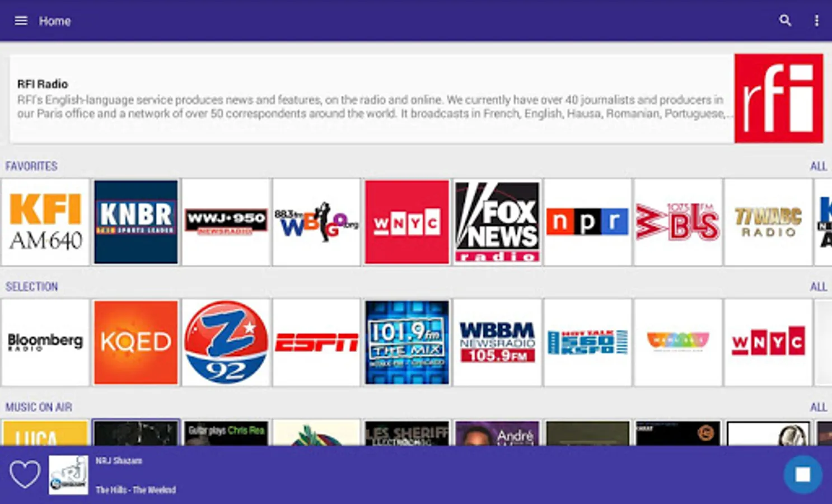Image resolution: width=832 pixels, height=504 pixels.
Task: Open the RFI Radio featured banner
Action: pyautogui.click(x=417, y=99)
